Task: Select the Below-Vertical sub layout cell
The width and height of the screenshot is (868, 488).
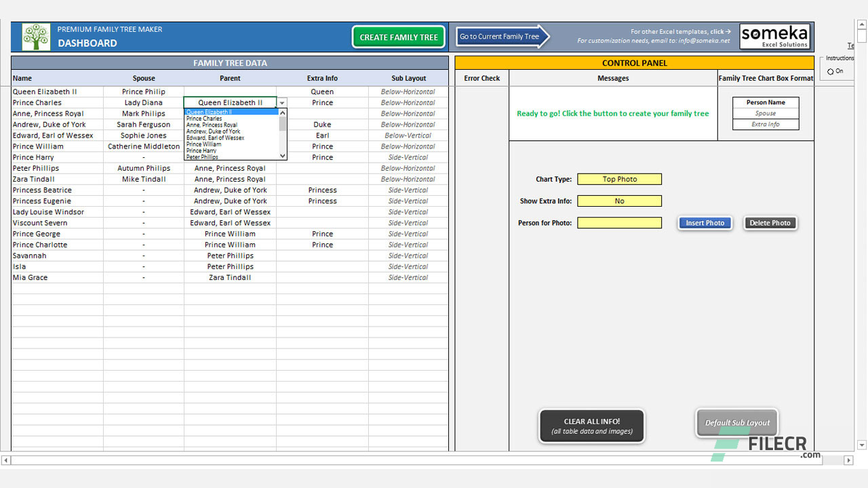Action: point(408,136)
